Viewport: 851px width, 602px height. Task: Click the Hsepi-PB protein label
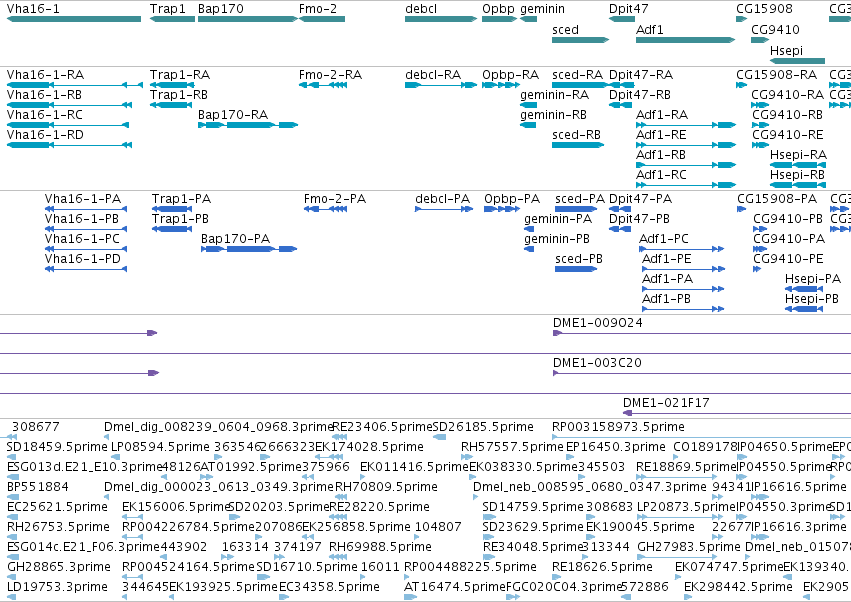click(811, 299)
